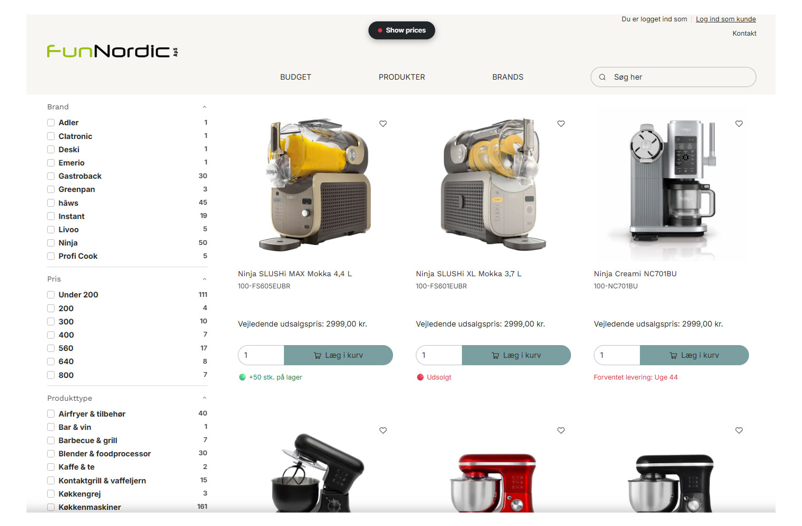Open the Ninja SLUSHi XL Mokka 3,7 L title
The height and width of the screenshot is (526, 802).
[x=469, y=274]
